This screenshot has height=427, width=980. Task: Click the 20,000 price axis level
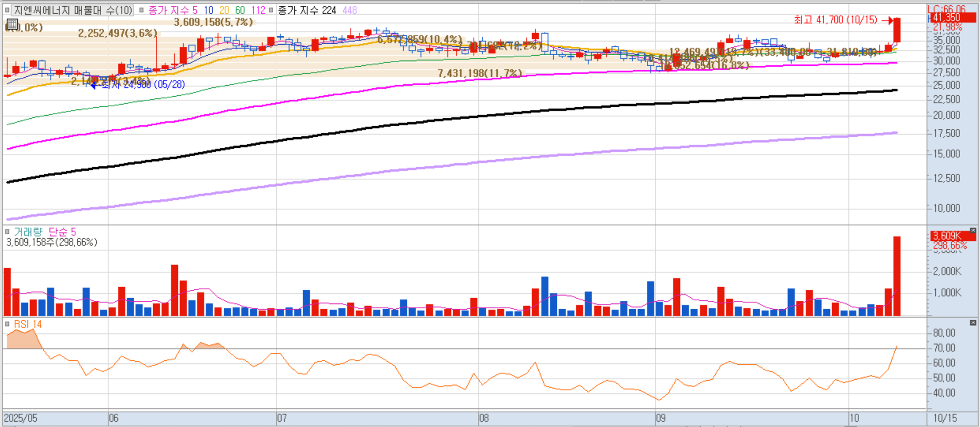click(x=946, y=115)
